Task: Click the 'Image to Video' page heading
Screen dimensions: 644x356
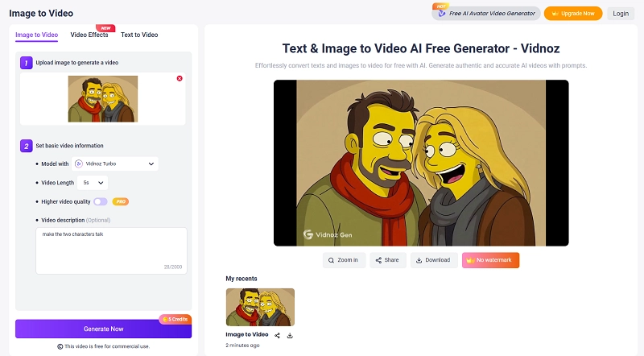Action: [41, 13]
